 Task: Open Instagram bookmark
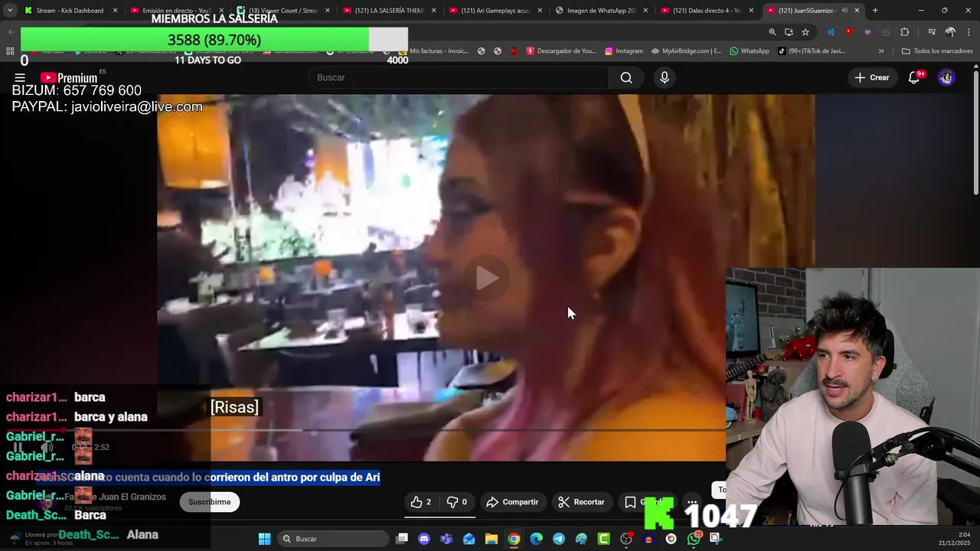(x=624, y=51)
